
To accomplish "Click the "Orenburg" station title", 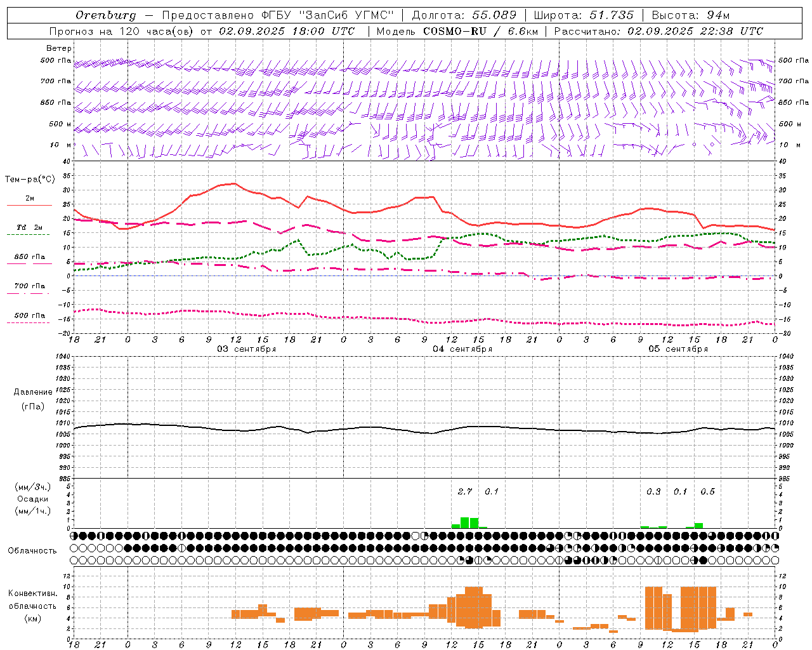I will click(105, 15).
